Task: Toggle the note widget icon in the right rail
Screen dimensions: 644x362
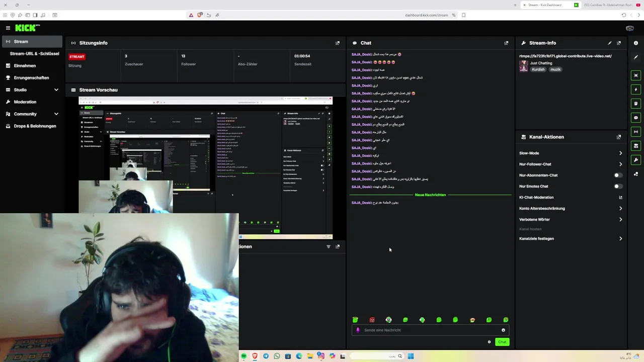Action: point(636,104)
